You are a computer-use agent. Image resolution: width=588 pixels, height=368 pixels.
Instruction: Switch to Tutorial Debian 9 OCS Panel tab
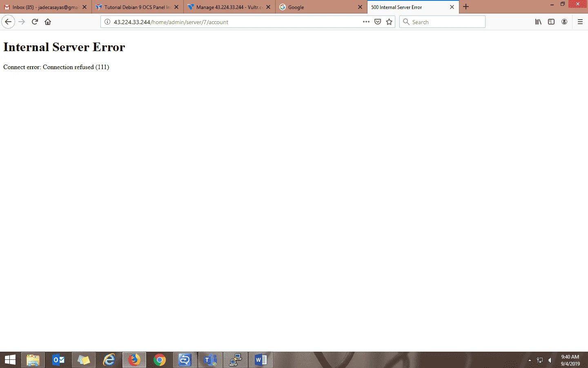(138, 7)
